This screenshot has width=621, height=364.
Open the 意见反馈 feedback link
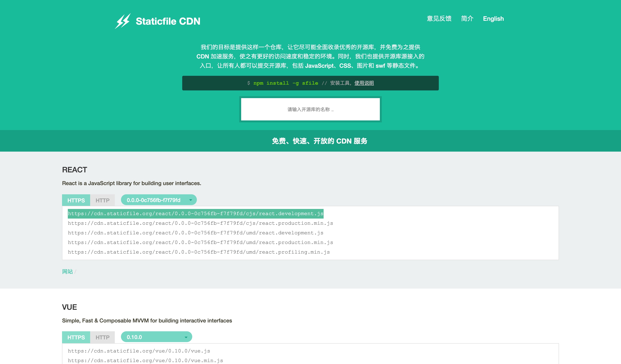tap(439, 19)
